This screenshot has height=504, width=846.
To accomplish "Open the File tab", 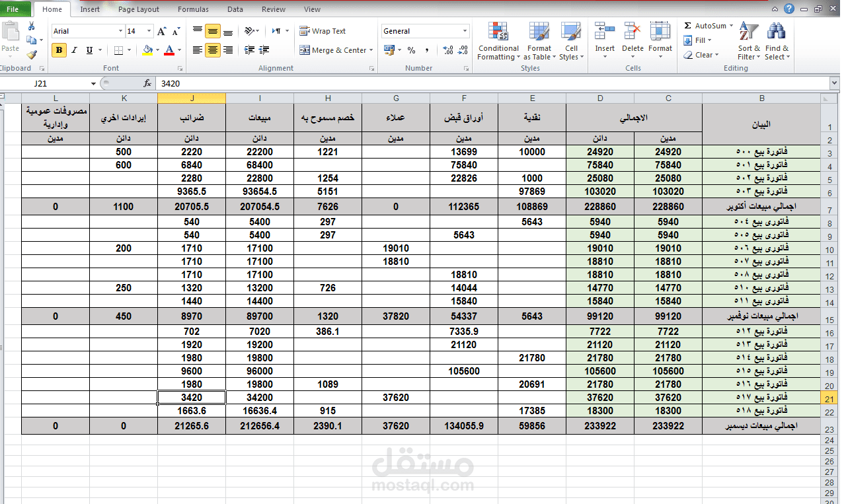I will (x=13, y=9).
